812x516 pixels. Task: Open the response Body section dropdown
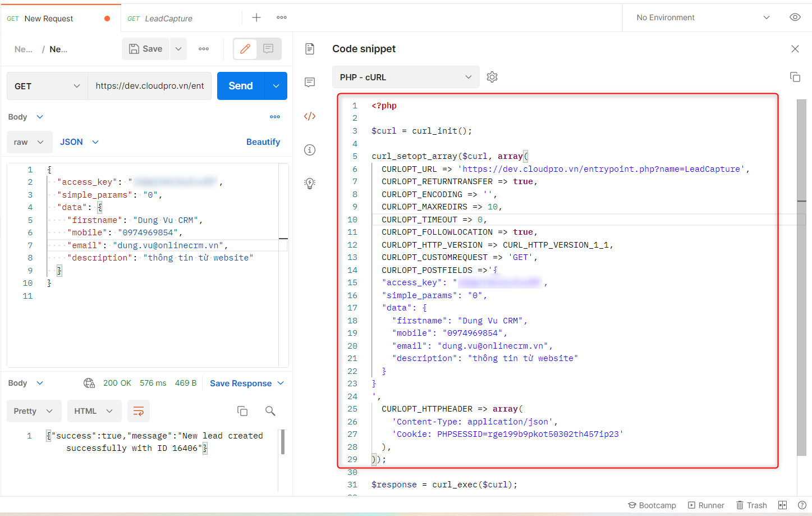pos(26,383)
